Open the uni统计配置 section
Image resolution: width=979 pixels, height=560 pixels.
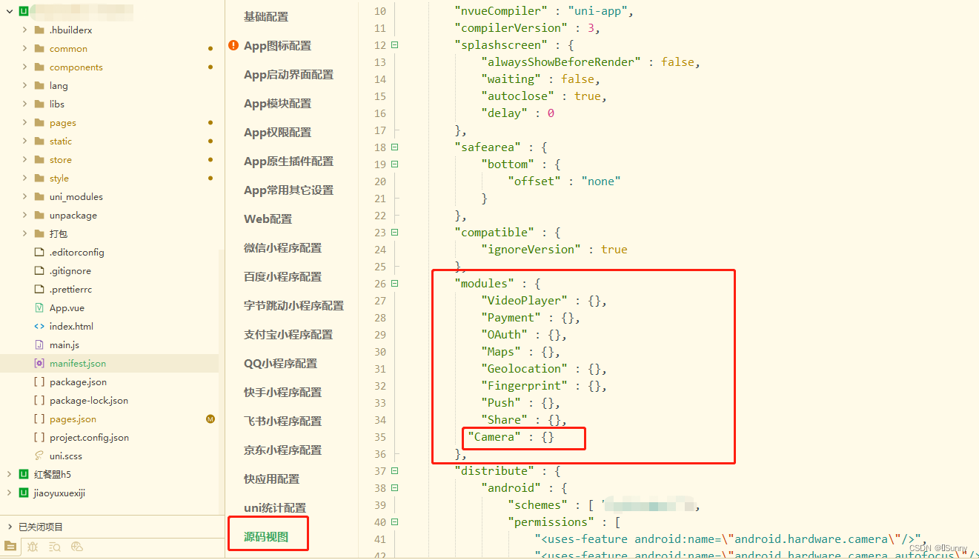coord(275,508)
